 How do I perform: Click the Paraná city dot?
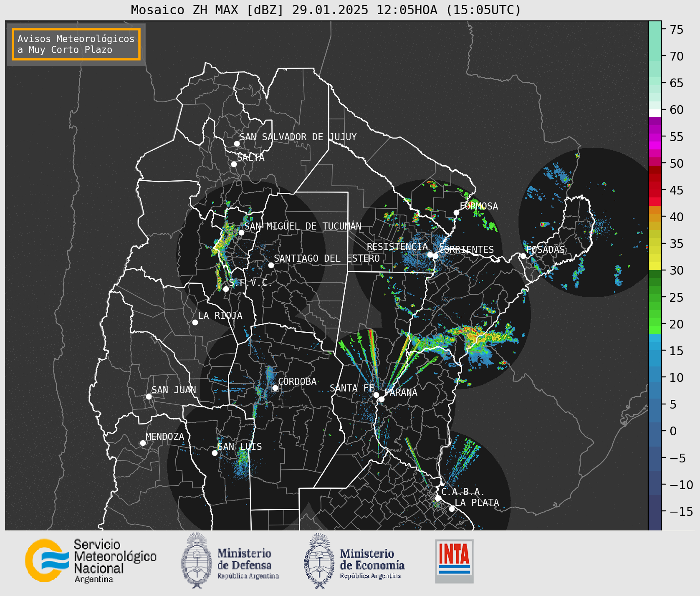tap(382, 399)
